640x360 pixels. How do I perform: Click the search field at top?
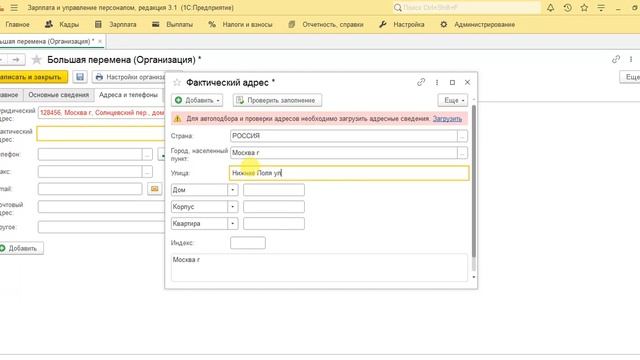[467, 8]
